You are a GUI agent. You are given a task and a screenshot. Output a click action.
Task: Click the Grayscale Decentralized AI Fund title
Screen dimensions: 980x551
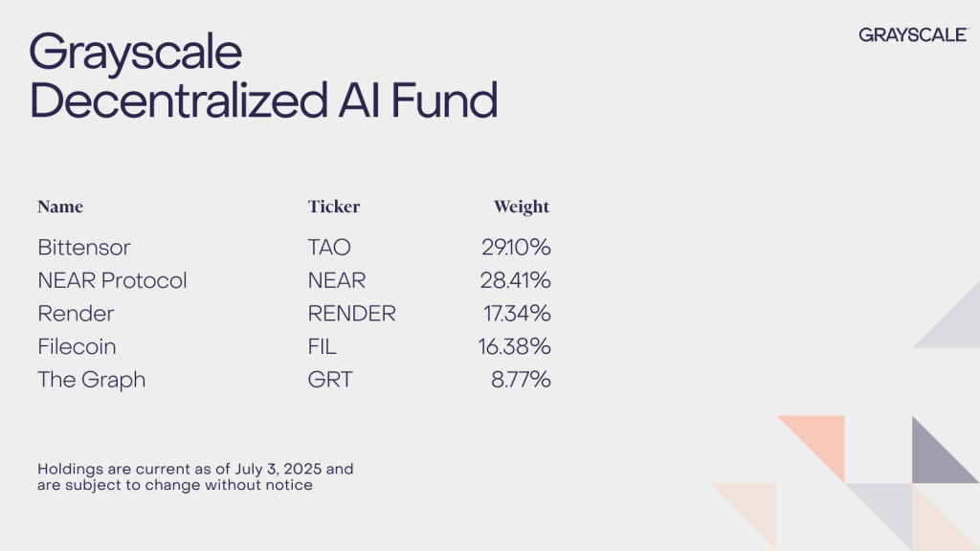tap(263, 76)
